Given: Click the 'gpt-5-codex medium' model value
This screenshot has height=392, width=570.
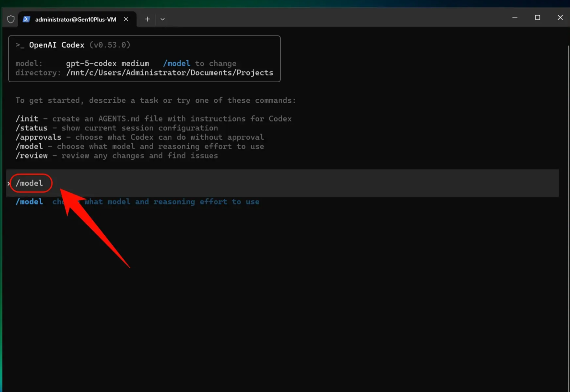Looking at the screenshot, I should point(108,63).
